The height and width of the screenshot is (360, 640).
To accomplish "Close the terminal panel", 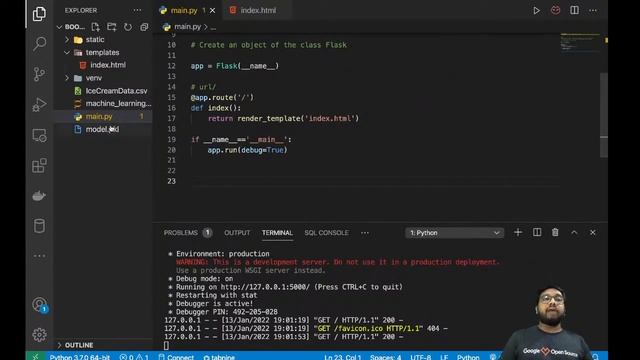I will [593, 232].
